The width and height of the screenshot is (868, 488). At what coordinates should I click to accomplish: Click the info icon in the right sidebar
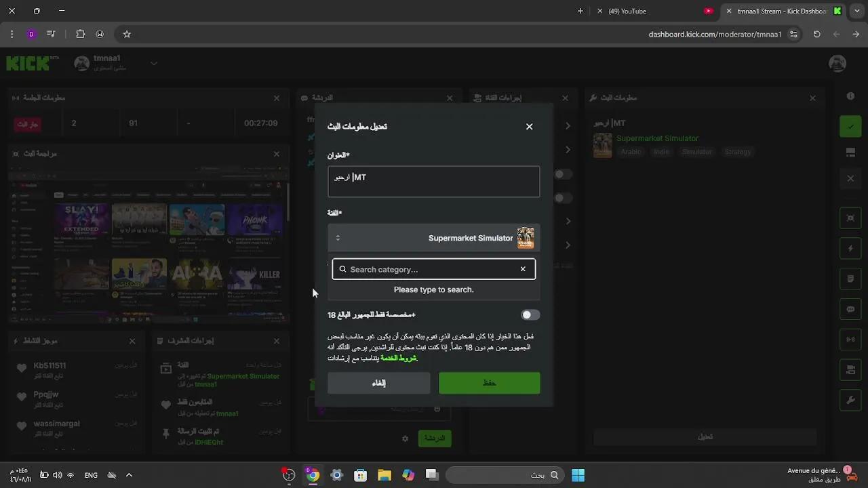850,96
